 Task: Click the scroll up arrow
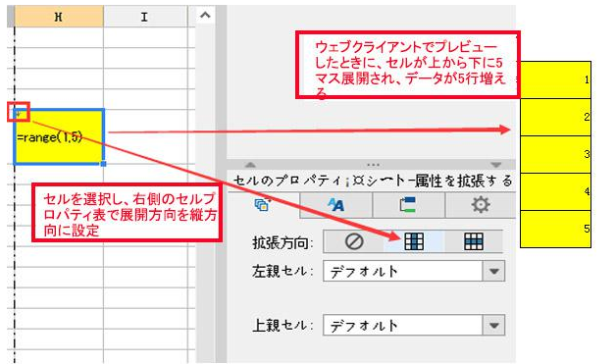pos(205,16)
